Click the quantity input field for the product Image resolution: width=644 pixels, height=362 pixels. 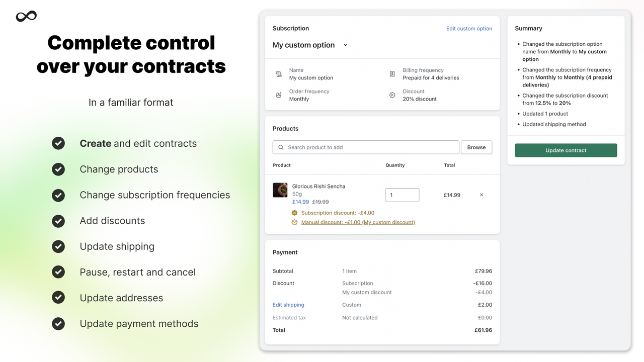point(402,195)
